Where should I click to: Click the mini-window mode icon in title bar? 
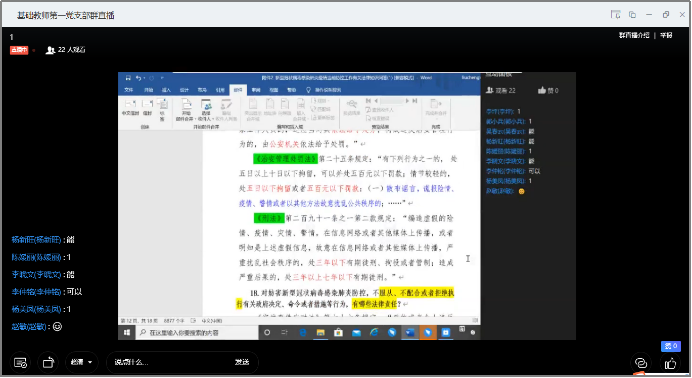[615, 15]
